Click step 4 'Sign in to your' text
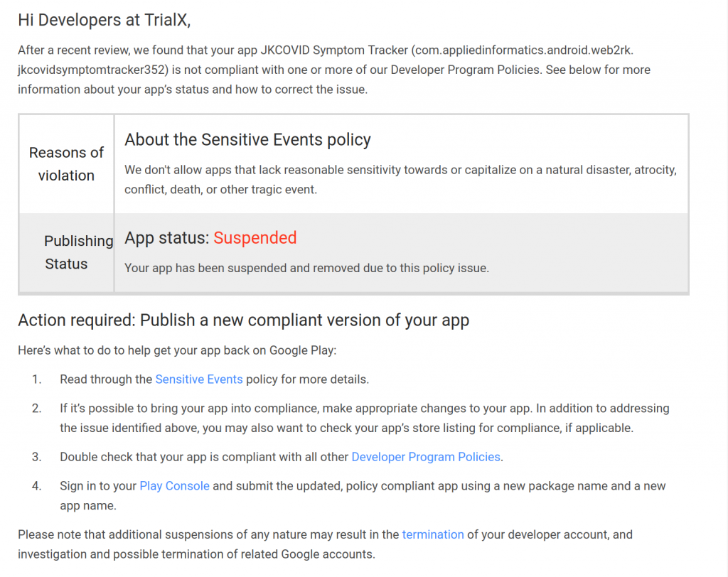 98,486
